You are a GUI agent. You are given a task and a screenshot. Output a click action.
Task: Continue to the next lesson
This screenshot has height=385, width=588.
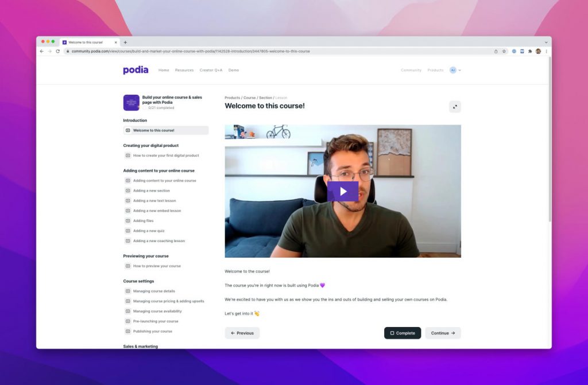[443, 333]
